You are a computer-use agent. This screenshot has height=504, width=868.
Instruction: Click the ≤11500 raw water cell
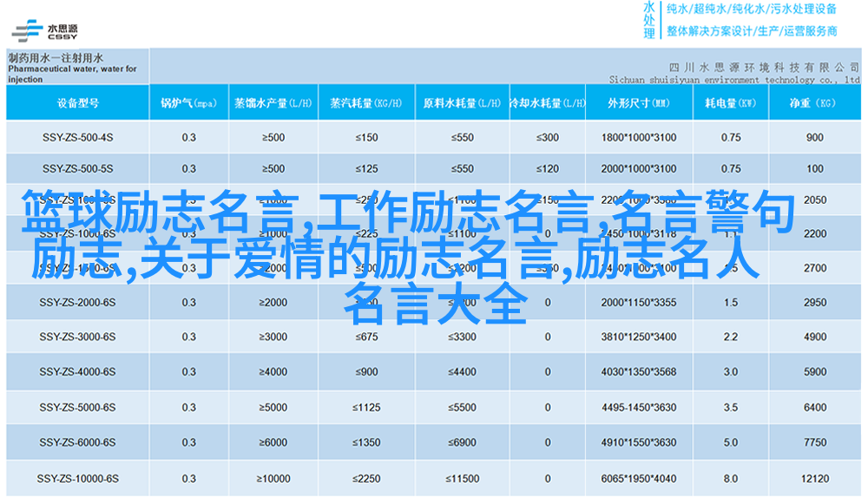[463, 479]
